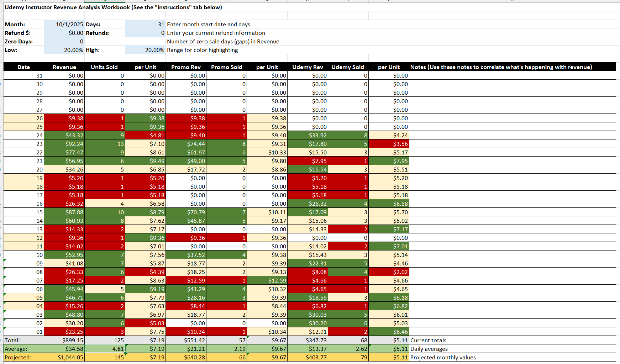The image size is (620, 364).
Task: Select revenue cell $34.26 for day 20
Action: click(x=64, y=169)
